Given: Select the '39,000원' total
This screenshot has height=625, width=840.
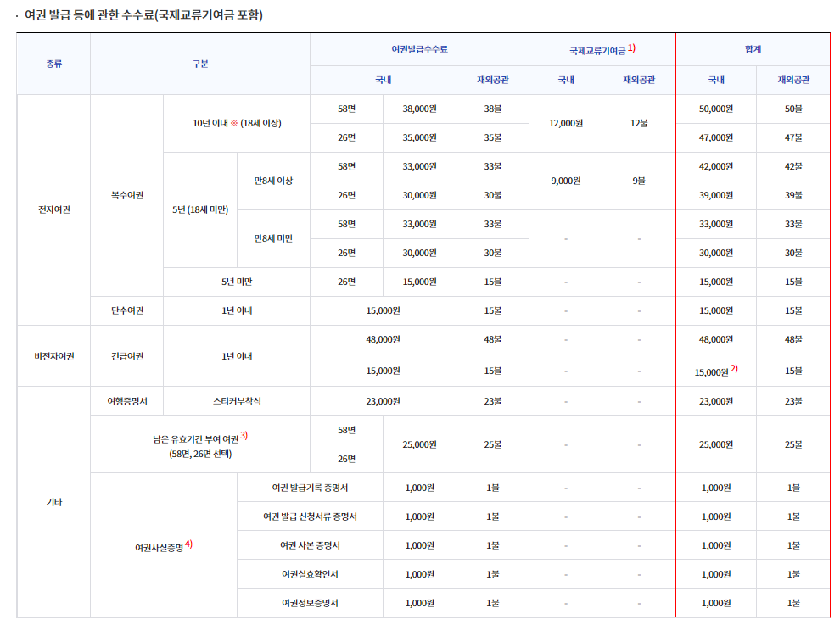Looking at the screenshot, I should coord(716,196).
